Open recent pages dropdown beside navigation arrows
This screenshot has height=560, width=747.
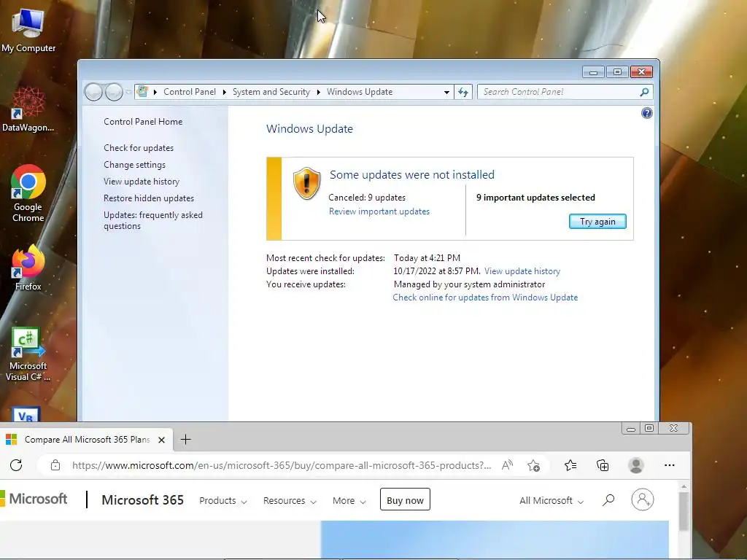[x=128, y=92]
